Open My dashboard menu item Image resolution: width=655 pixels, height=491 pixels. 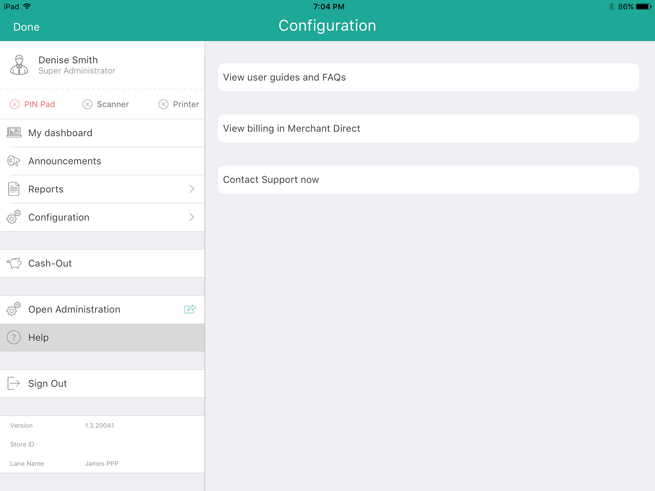(x=102, y=133)
